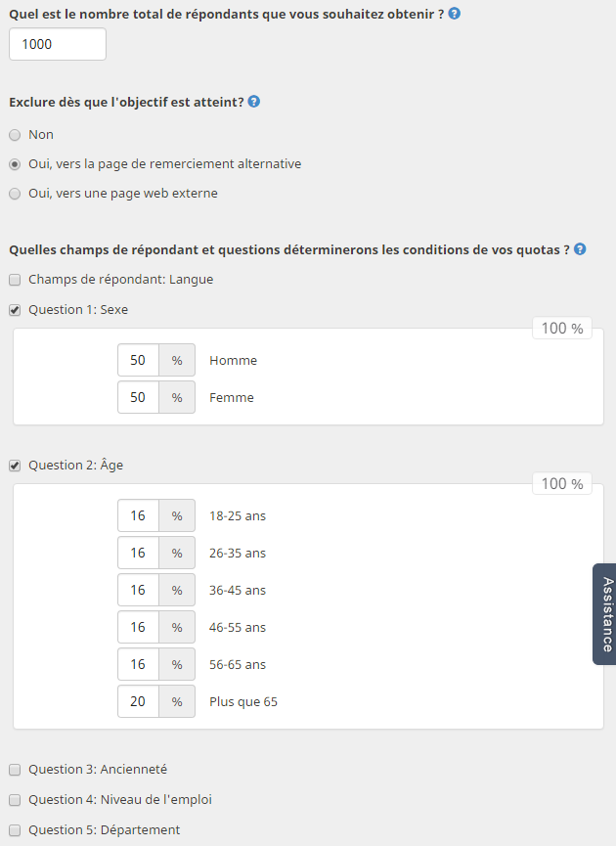Open the Assistance side tab
The image size is (616, 846).
pyautogui.click(x=604, y=614)
